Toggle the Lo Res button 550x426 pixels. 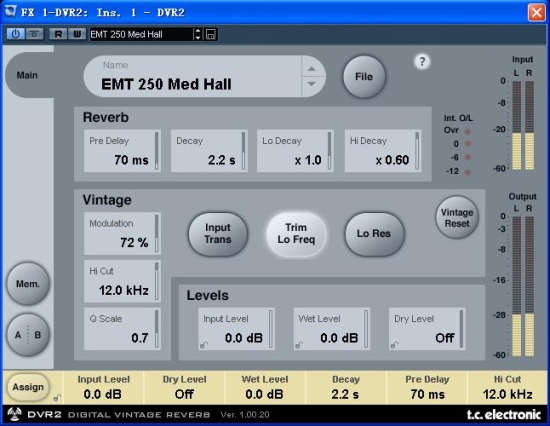click(x=374, y=234)
